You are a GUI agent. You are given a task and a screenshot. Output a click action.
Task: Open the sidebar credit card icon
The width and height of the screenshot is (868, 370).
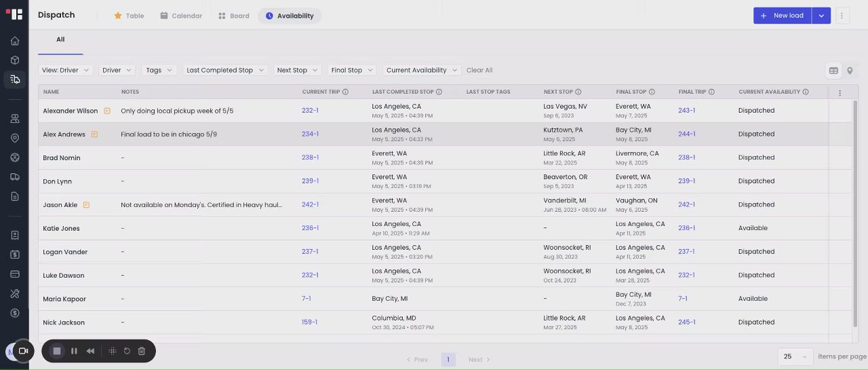[x=14, y=274]
